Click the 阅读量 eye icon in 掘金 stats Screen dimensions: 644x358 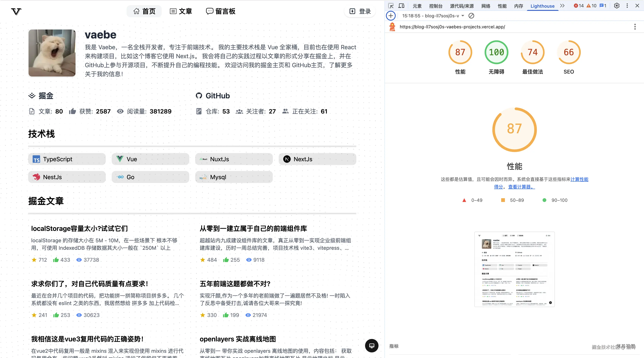[120, 111]
